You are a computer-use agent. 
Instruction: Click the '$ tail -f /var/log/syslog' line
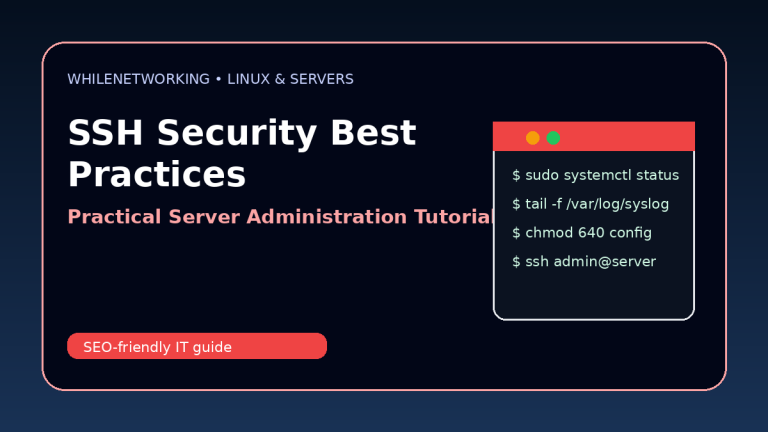(590, 204)
